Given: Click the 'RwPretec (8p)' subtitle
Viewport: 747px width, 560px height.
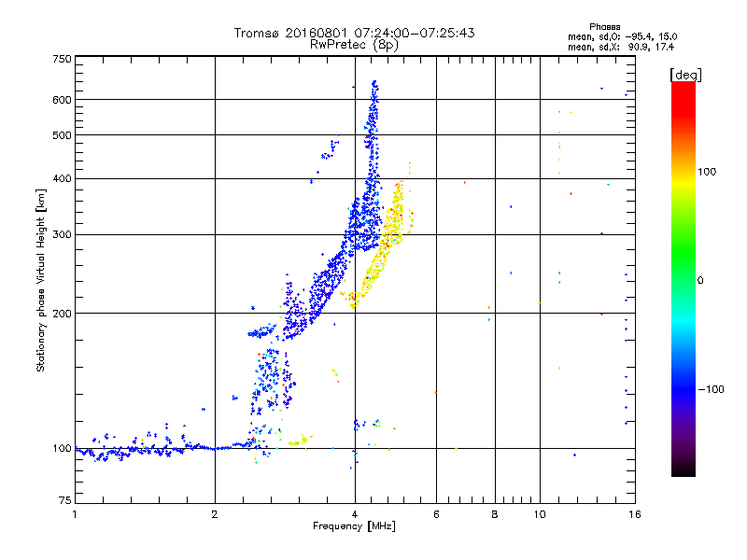Looking at the screenshot, I should click(354, 45).
